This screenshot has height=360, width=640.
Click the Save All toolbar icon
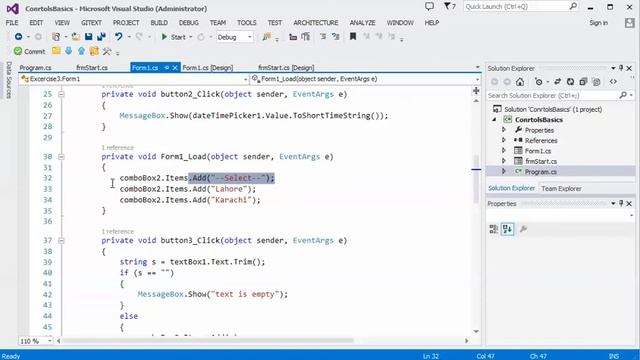tap(101, 37)
